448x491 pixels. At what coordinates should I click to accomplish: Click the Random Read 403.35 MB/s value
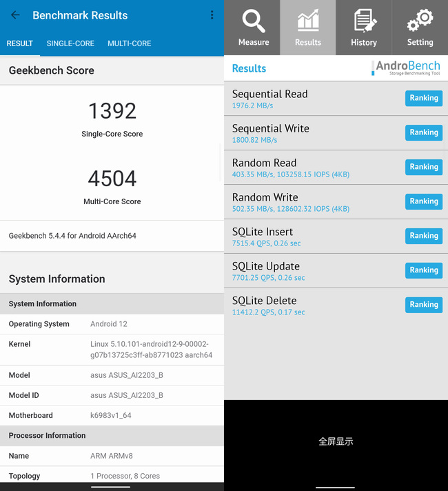[x=291, y=174]
